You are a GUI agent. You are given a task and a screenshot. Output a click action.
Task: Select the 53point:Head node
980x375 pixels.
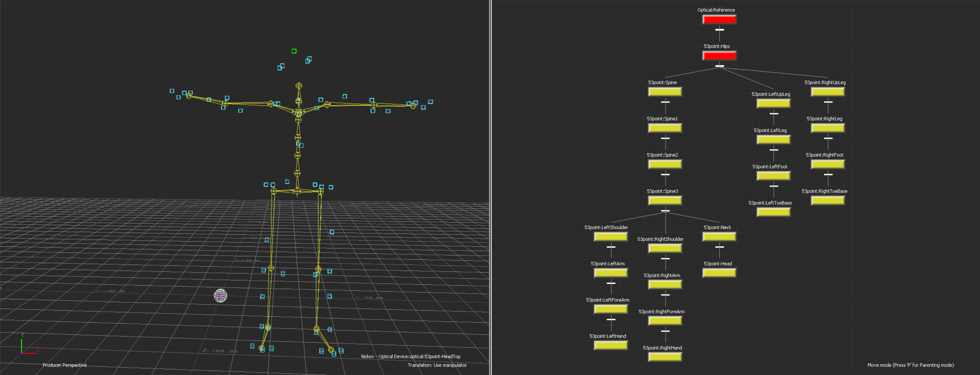click(x=719, y=273)
